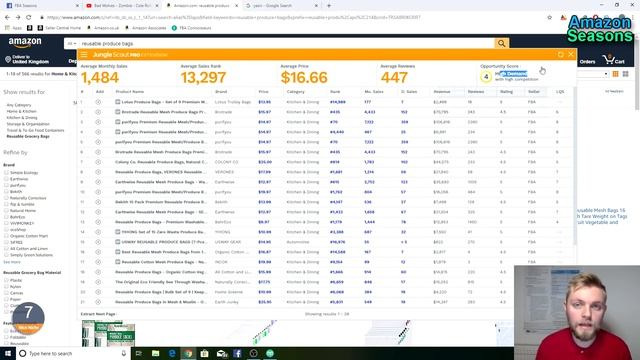
Task: Open Microsoft Edge from the taskbar
Action: click(172, 353)
